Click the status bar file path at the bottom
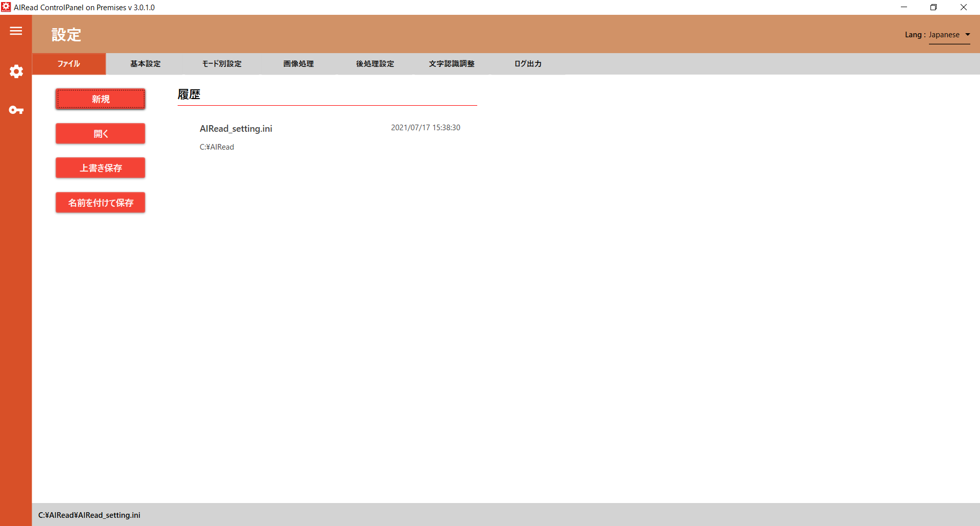The image size is (980, 526). tap(88, 515)
